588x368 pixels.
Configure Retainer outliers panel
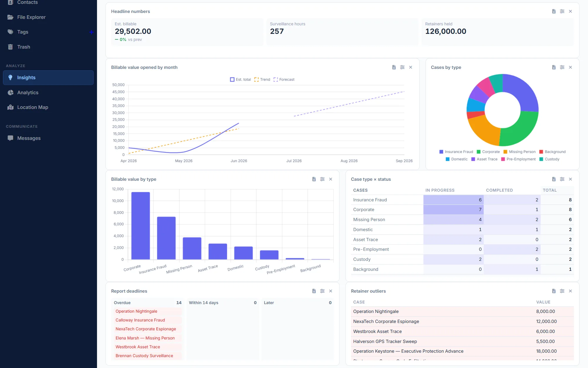pyautogui.click(x=562, y=291)
